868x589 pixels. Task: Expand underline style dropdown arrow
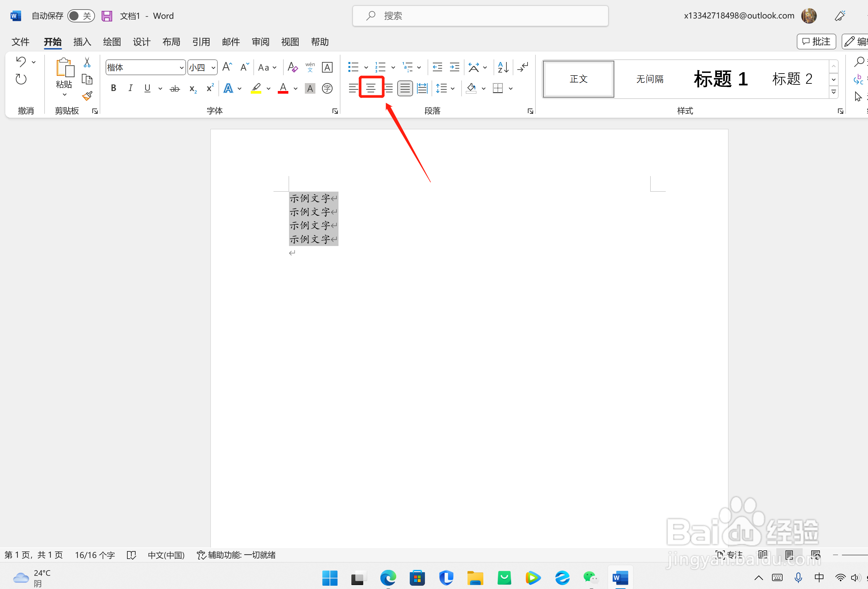(x=160, y=89)
